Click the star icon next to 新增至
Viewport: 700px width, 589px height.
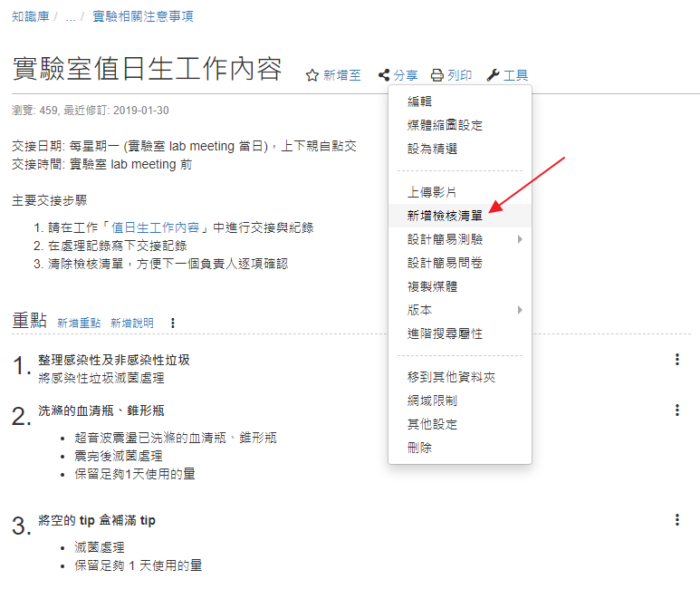(312, 76)
